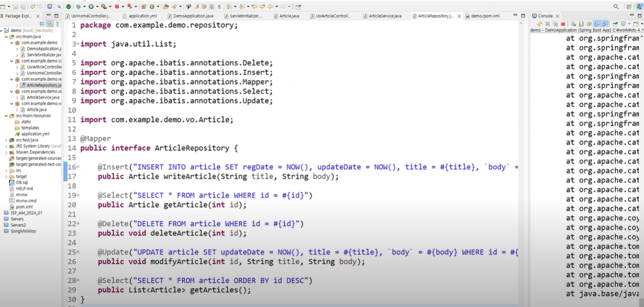Click the Clear Console icon

573,24
